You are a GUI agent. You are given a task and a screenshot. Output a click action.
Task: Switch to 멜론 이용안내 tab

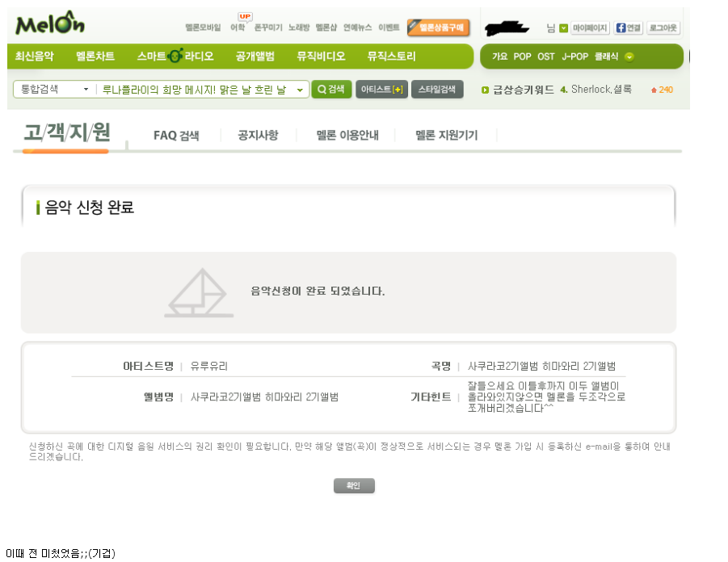(x=347, y=135)
